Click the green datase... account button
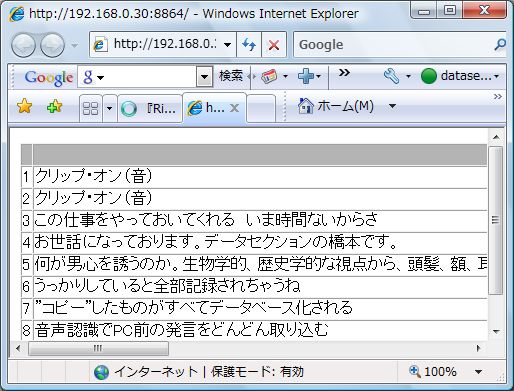514x391 pixels. (x=460, y=76)
